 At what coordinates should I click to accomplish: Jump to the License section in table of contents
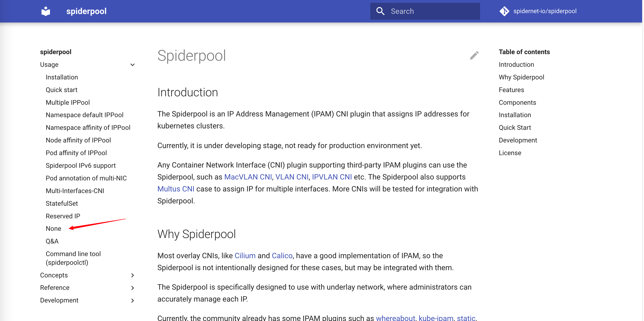pos(510,153)
